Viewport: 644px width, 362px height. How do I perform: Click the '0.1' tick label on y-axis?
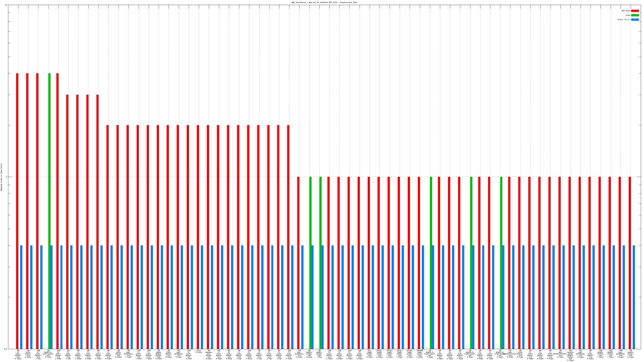click(x=5, y=349)
